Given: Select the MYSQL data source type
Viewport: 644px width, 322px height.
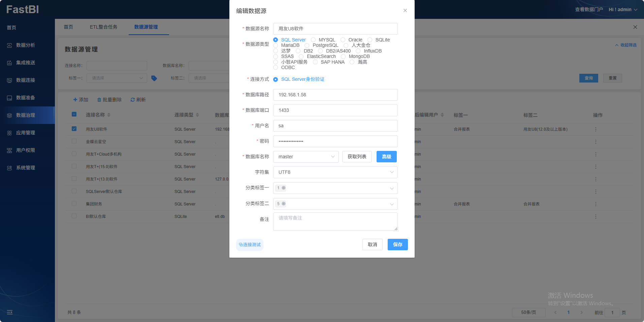Looking at the screenshot, I should coord(313,40).
